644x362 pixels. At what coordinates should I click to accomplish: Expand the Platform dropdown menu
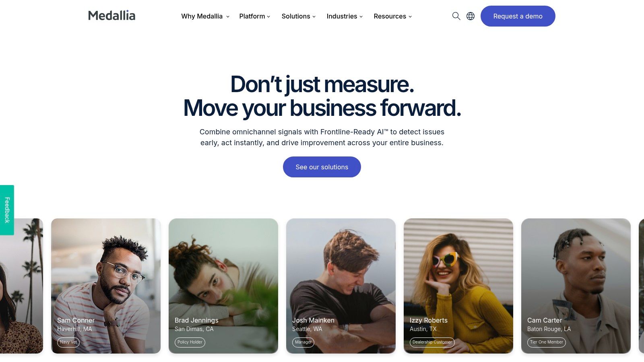[x=255, y=16]
